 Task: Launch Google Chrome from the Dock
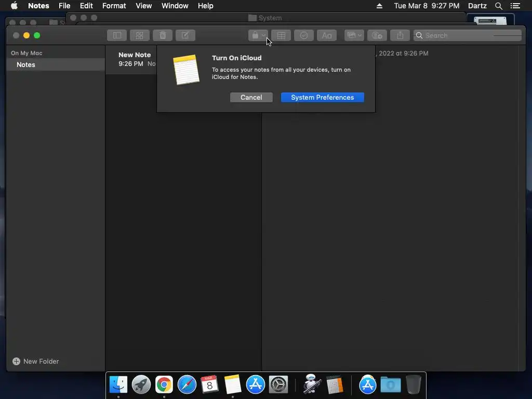click(x=164, y=384)
